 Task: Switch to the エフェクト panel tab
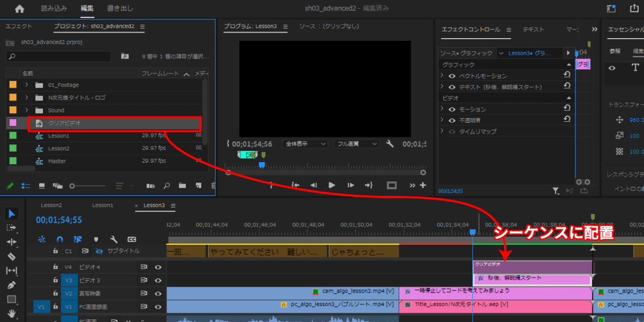tap(19, 26)
